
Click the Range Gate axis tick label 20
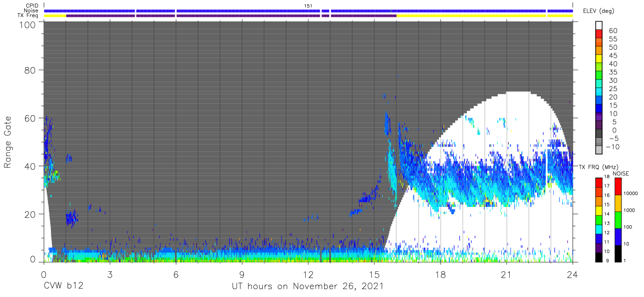pyautogui.click(x=30, y=214)
